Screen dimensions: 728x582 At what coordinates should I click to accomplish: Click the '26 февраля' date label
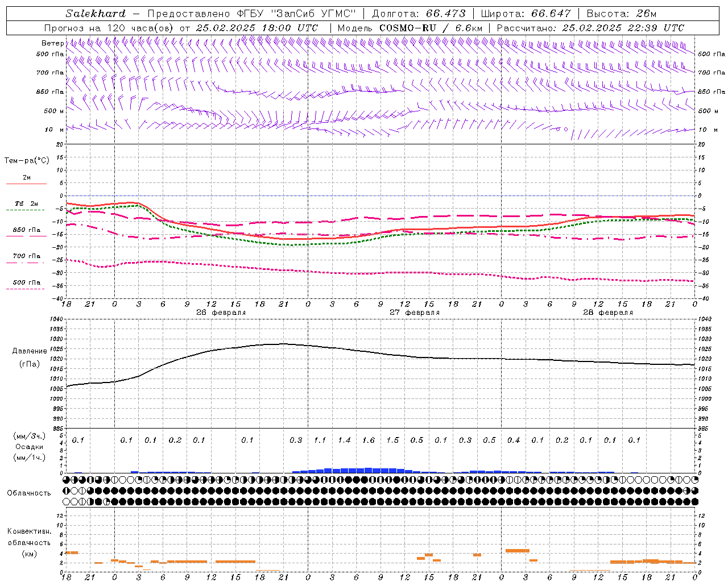(x=221, y=313)
